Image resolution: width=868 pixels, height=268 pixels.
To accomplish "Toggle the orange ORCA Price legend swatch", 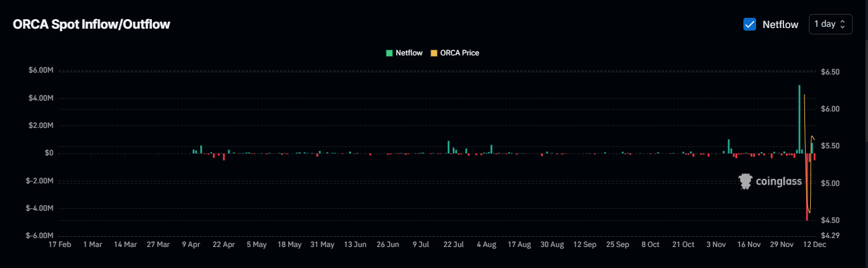I will pyautogui.click(x=434, y=53).
